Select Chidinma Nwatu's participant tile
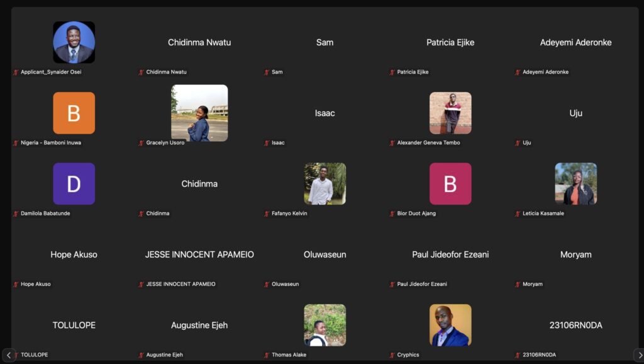644x364 pixels. point(199,42)
